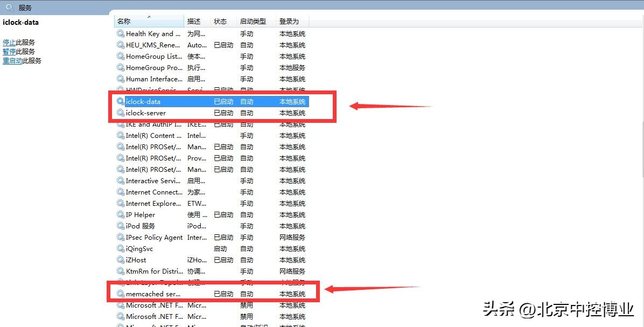The height and width of the screenshot is (327, 644).
Task: Sort by 描述 column header
Action: pyautogui.click(x=197, y=22)
